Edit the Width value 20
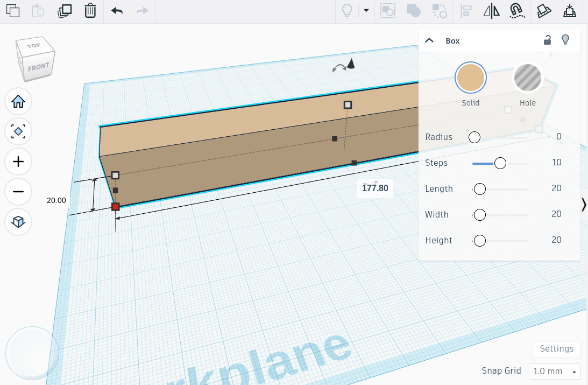This screenshot has height=385, width=588. coord(556,214)
